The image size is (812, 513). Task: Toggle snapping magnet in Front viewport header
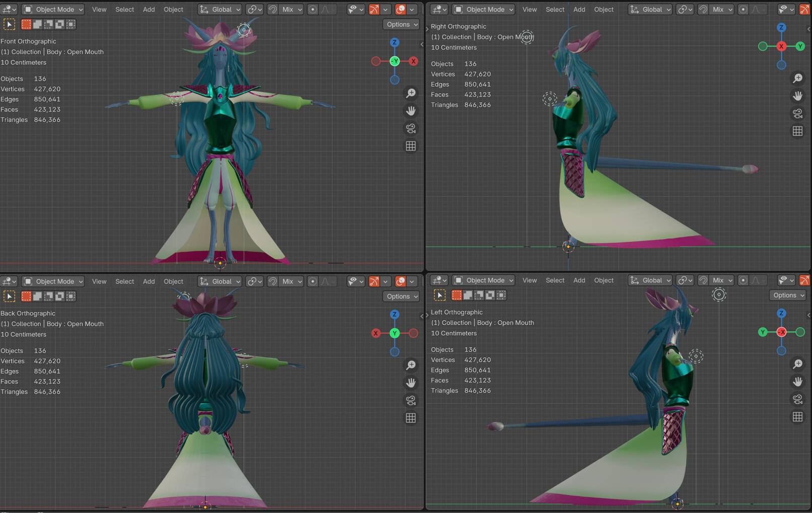(272, 10)
